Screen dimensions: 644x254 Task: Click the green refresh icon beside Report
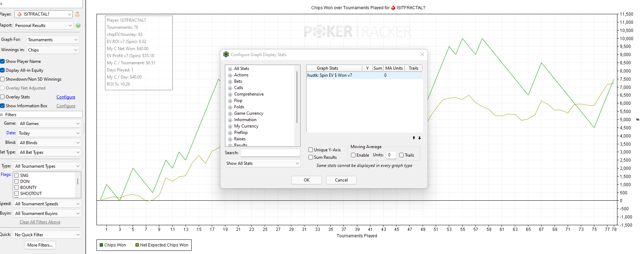[78, 26]
